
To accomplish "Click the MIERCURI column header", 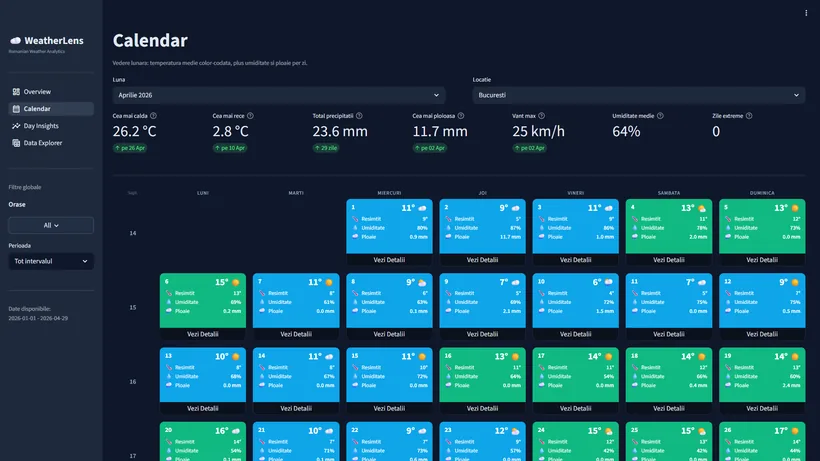I will pyautogui.click(x=389, y=193).
